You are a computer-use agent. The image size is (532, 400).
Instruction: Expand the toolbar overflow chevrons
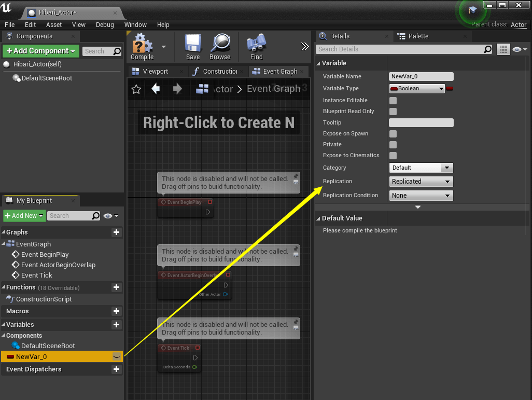coord(305,47)
